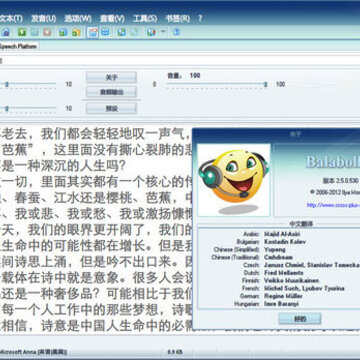Open the 选项(W) menu
360x360 pixels.
pyautogui.click(x=78, y=18)
